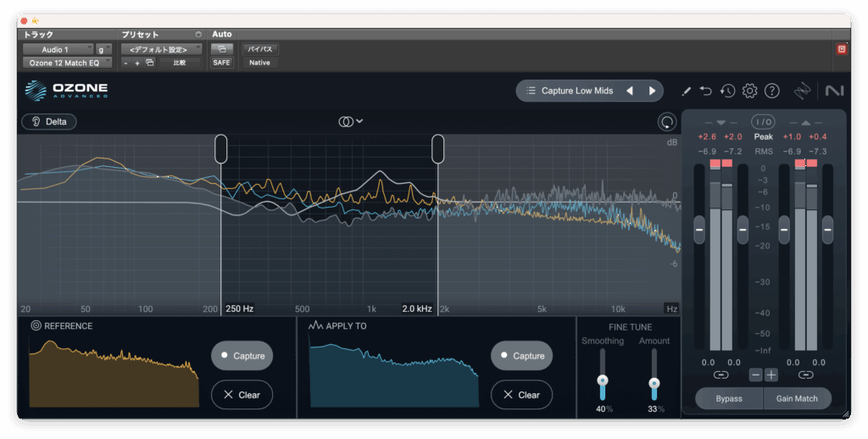Expand the overlapping circles channel dropdown
Viewport: 868px width, 439px height.
tap(350, 122)
